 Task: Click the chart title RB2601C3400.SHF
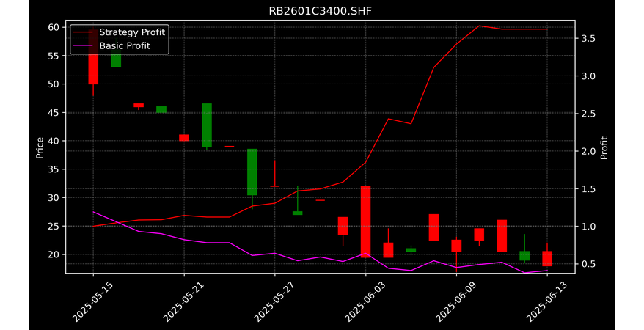click(x=320, y=11)
